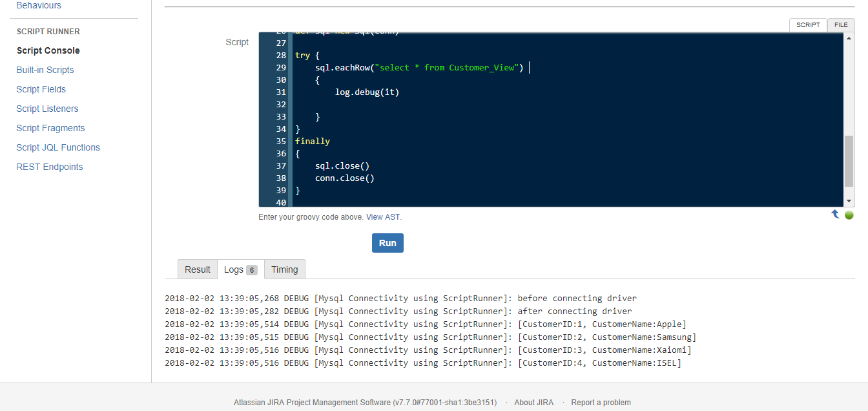
Task: Switch to the SCRIPT tab
Action: pyautogui.click(x=808, y=25)
